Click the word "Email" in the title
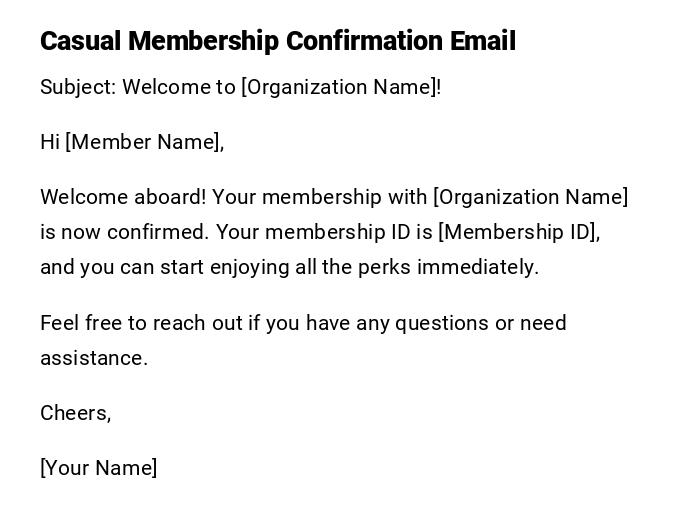Viewport: 700px width, 530px height. tap(482, 42)
